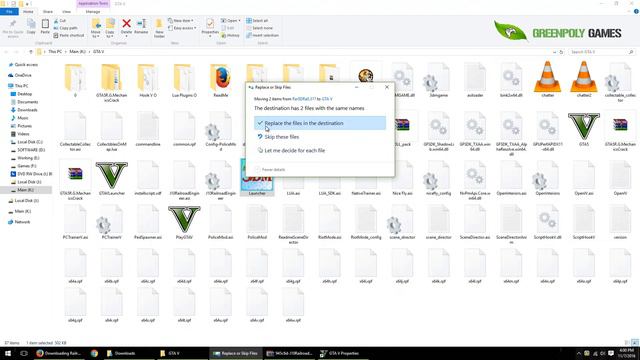Select OneDrive in the sidebar
The width and height of the screenshot is (640, 360).
[x=23, y=75]
